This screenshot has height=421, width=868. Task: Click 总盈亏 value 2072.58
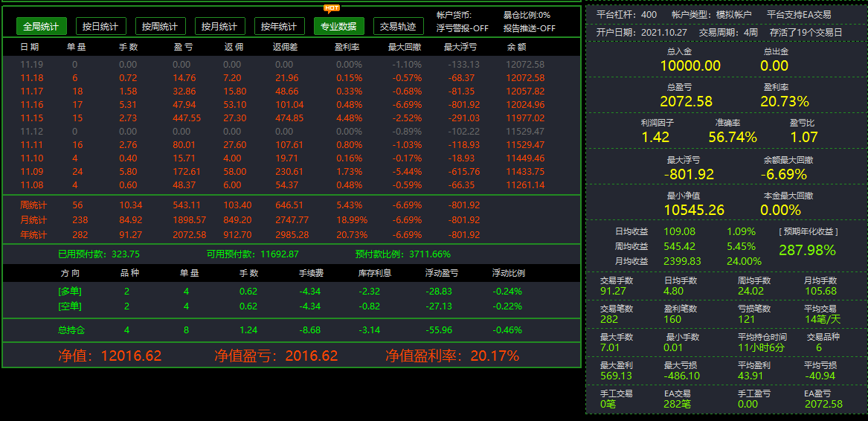coord(687,101)
